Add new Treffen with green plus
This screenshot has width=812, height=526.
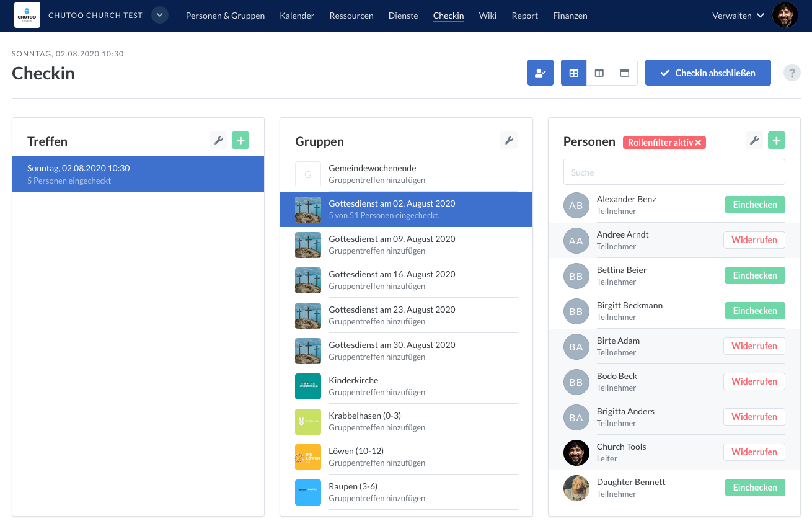tap(241, 141)
